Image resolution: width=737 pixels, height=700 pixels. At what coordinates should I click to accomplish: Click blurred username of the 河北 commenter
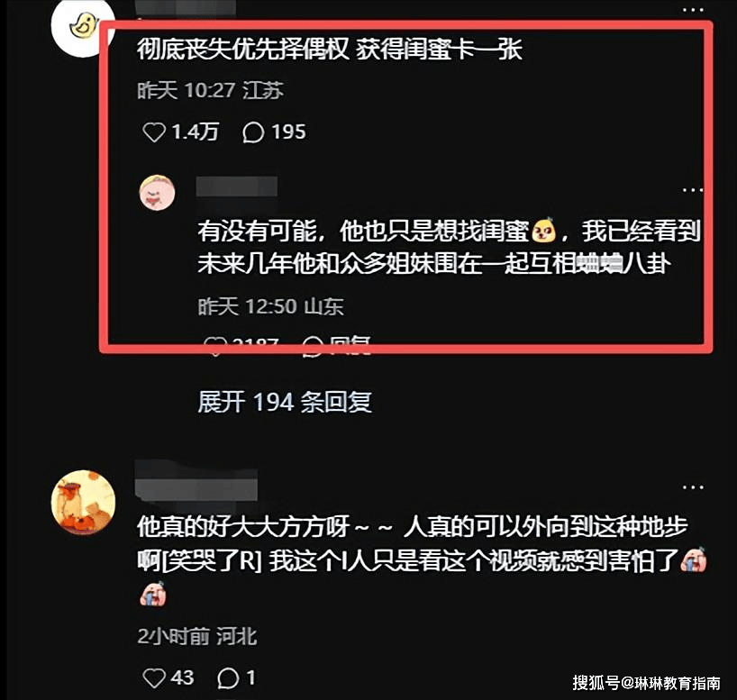coord(196,481)
